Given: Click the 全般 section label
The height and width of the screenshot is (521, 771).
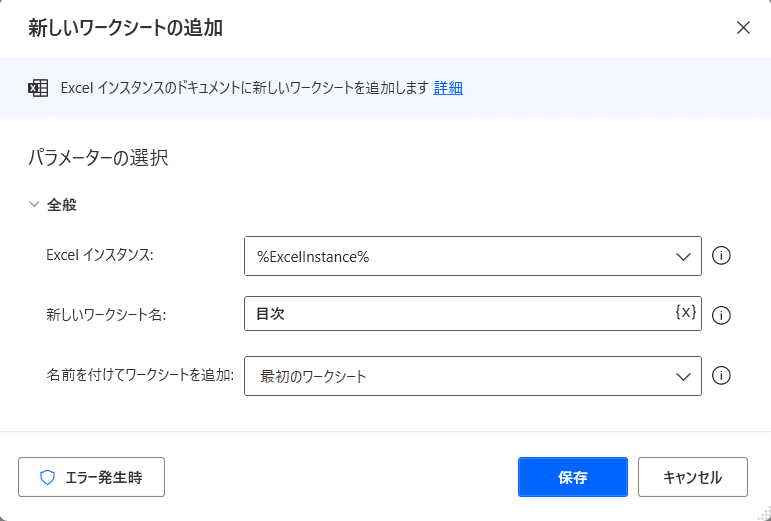Looking at the screenshot, I should pos(62,205).
